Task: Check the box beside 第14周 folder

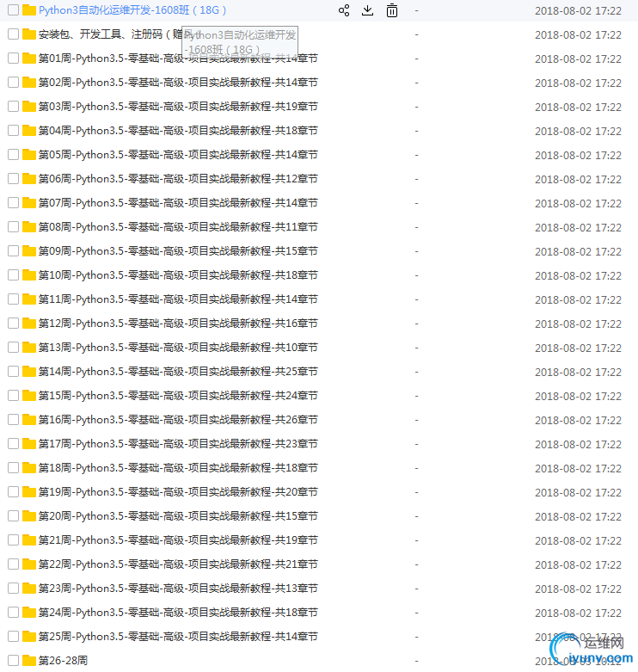Action: coord(13,371)
